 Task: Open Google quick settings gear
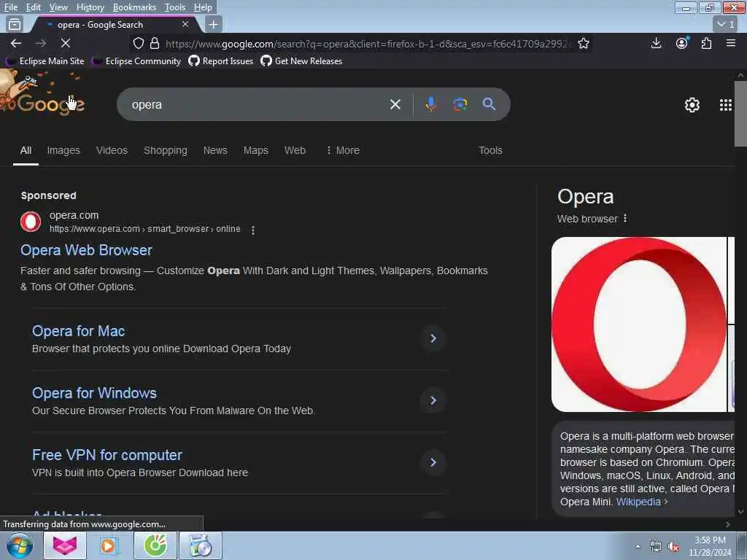pyautogui.click(x=692, y=105)
